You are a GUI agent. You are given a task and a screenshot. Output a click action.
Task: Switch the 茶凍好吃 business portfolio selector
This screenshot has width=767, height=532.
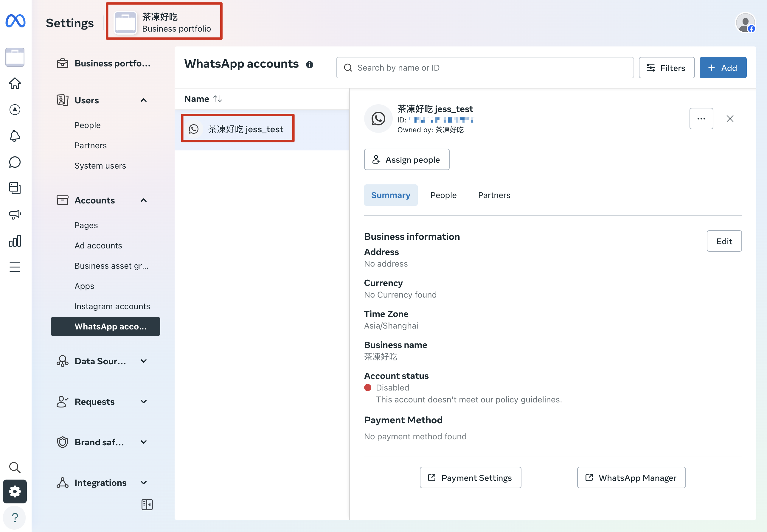pyautogui.click(x=164, y=22)
